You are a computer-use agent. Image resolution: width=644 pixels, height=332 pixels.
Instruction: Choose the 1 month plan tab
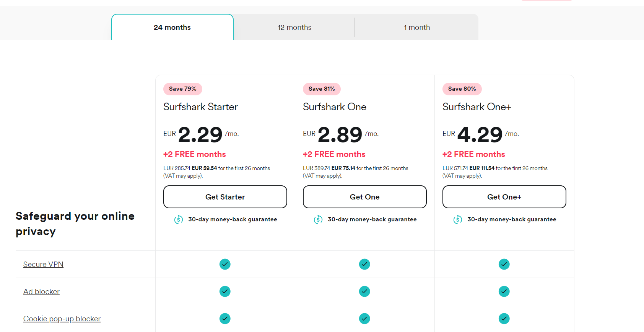click(x=417, y=28)
